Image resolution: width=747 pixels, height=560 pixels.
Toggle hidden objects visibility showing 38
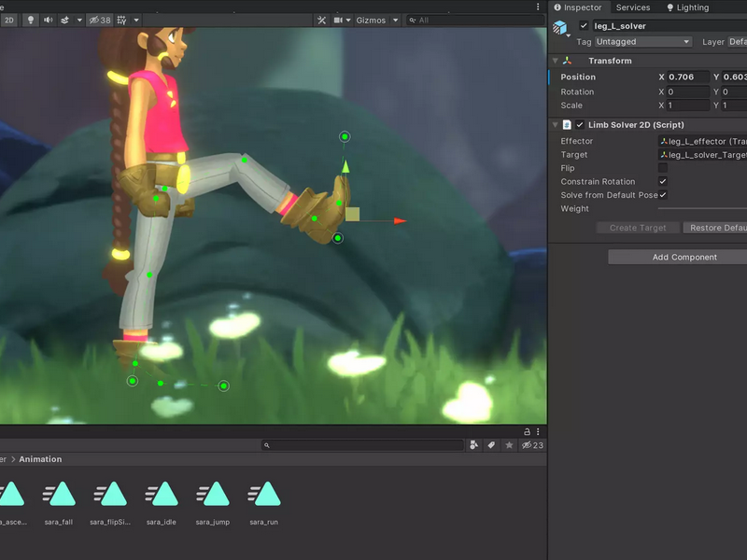100,20
